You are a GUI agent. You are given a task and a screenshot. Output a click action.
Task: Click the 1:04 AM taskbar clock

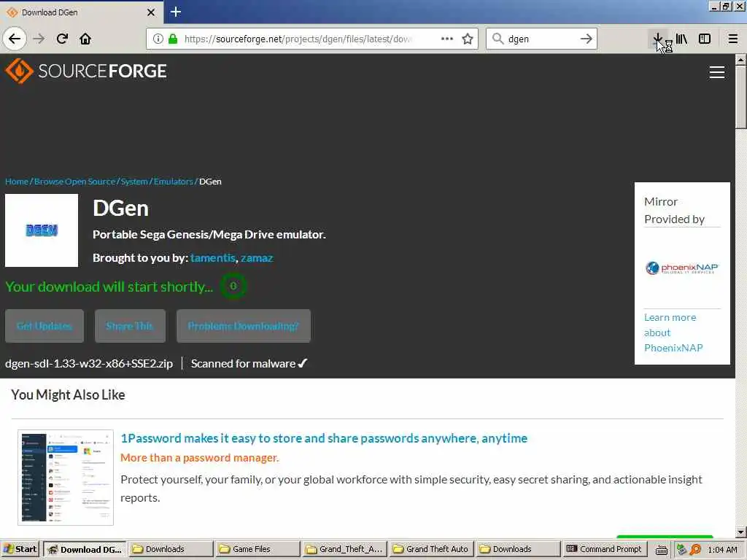pyautogui.click(x=722, y=550)
